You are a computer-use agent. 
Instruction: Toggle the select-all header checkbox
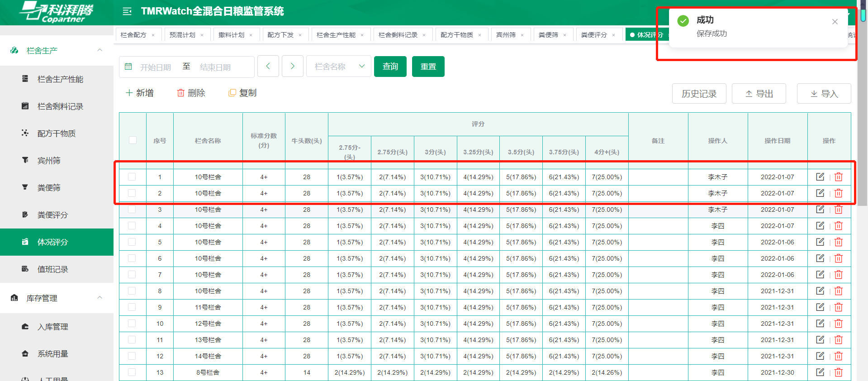pyautogui.click(x=133, y=140)
